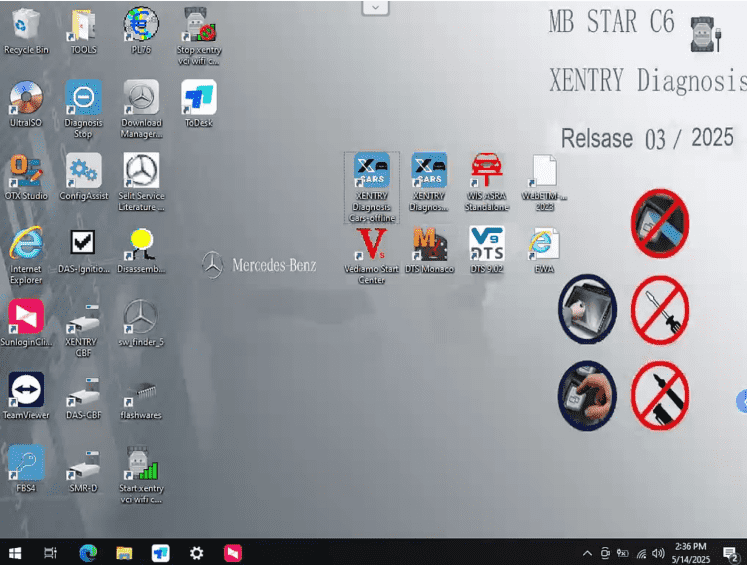The width and height of the screenshot is (747, 565).
Task: Launch Microsoft Edge from taskbar
Action: 88,553
